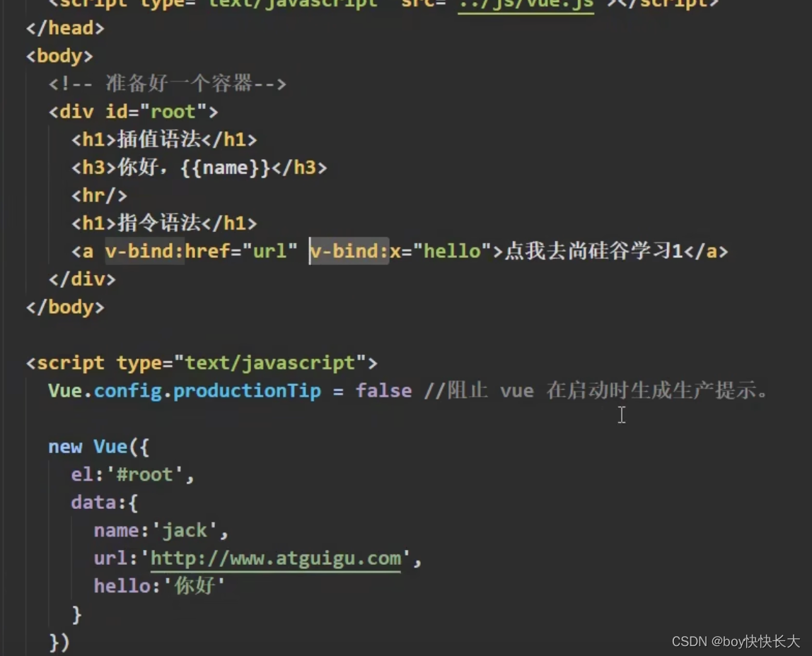Image resolution: width=812 pixels, height=656 pixels.
Task: Click the data:{ property line
Action: (105, 503)
